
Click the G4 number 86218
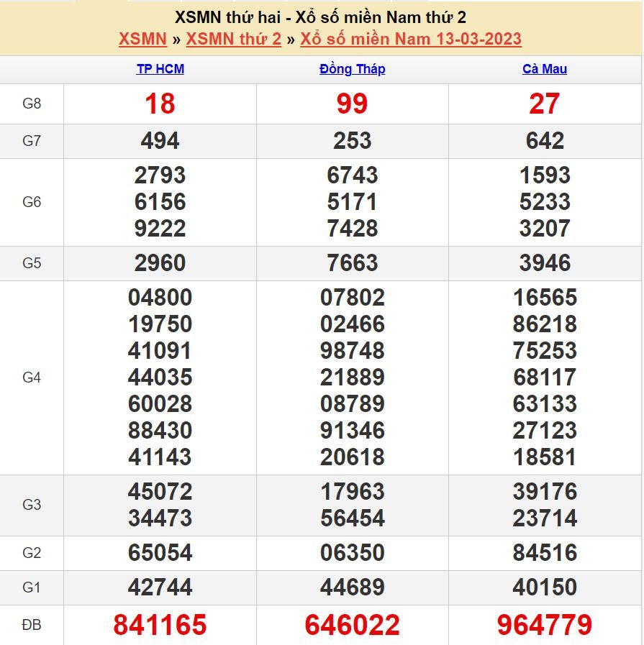pyautogui.click(x=545, y=324)
